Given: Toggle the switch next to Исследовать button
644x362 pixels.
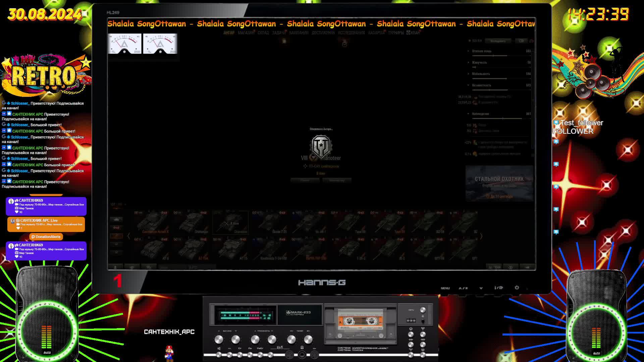Looking at the screenshot, I should click(x=521, y=41).
